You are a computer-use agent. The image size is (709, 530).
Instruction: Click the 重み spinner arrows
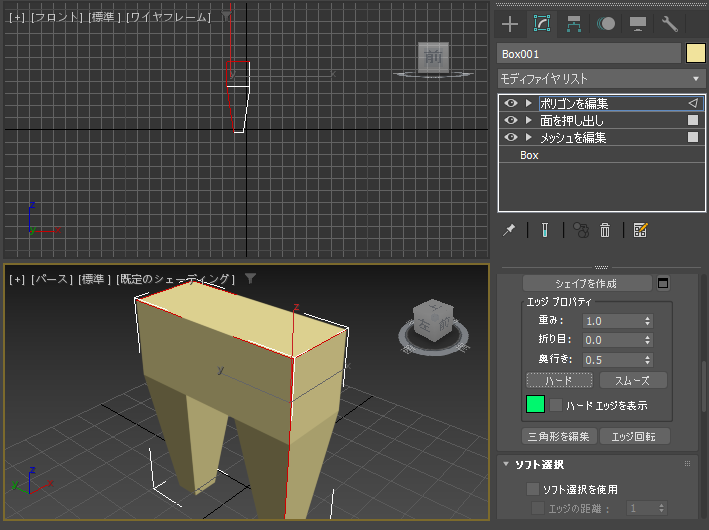tap(648, 321)
